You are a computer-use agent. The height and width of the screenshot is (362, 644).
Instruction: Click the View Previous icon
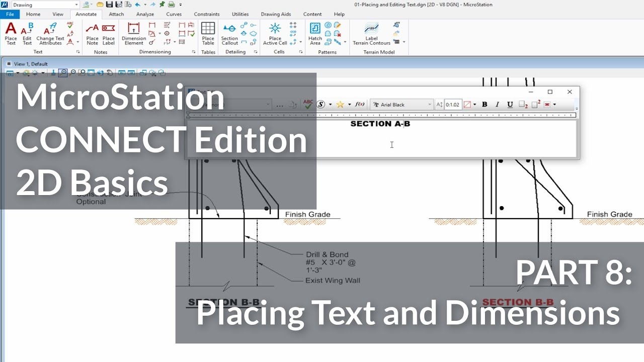click(122, 73)
